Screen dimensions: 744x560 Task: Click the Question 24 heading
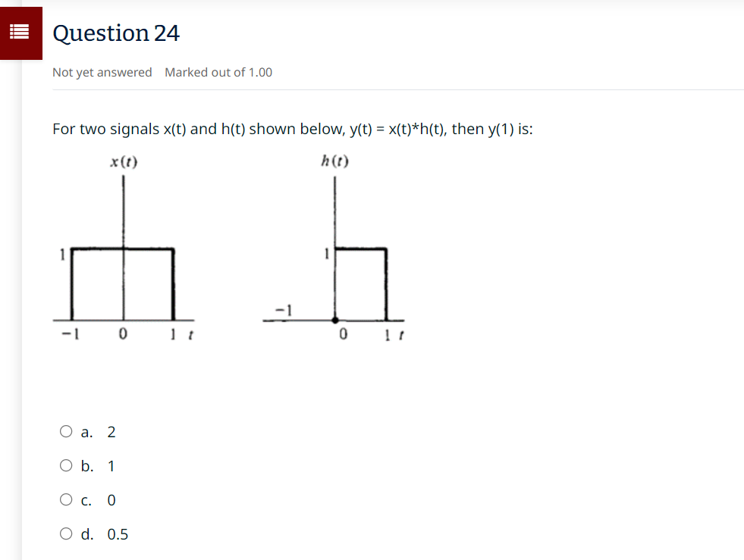pos(116,33)
